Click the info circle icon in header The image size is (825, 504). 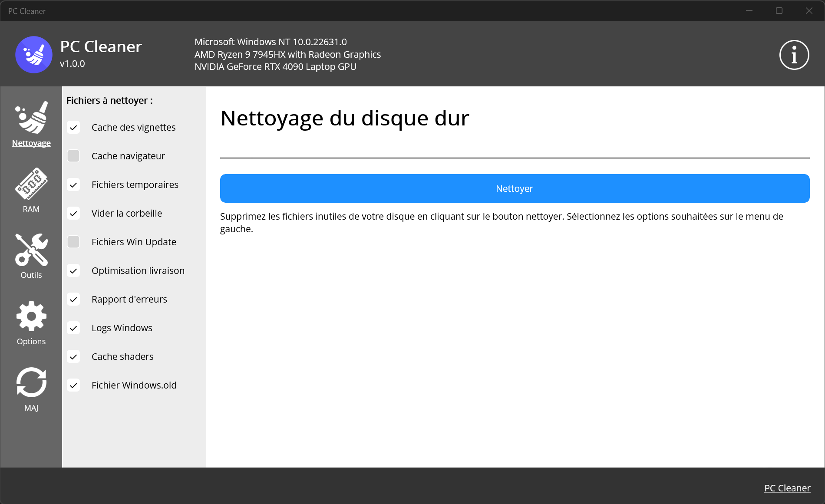pos(794,55)
